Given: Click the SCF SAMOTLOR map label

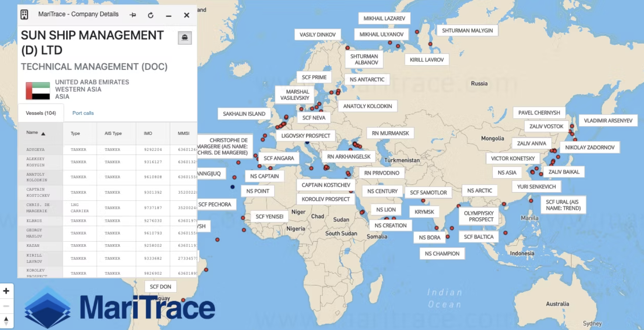Looking at the screenshot, I should pyautogui.click(x=428, y=193).
